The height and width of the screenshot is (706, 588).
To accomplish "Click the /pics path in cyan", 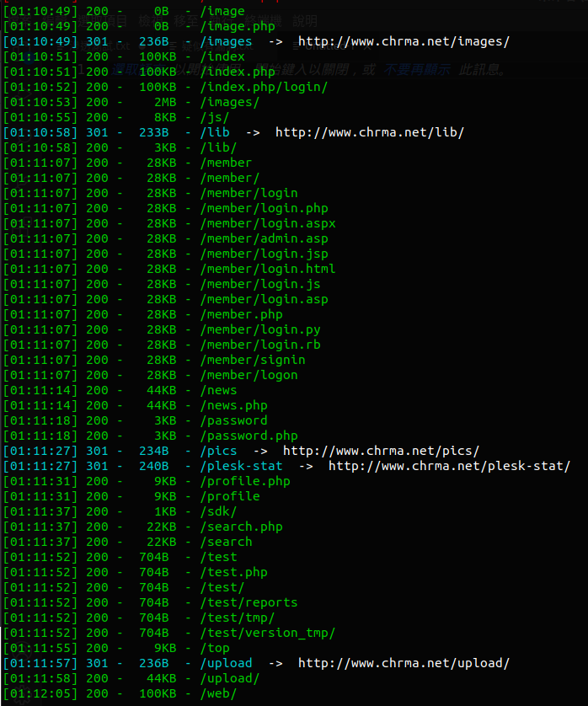I will click(218, 451).
